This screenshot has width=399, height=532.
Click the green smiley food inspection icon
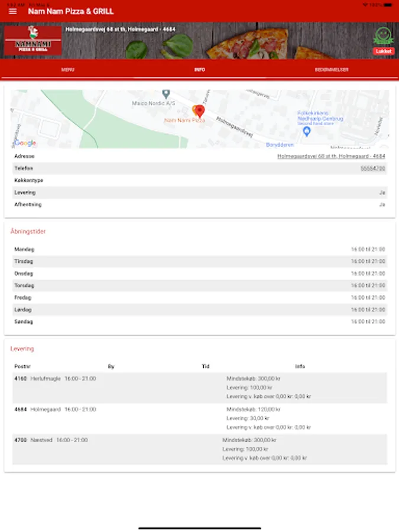384,35
